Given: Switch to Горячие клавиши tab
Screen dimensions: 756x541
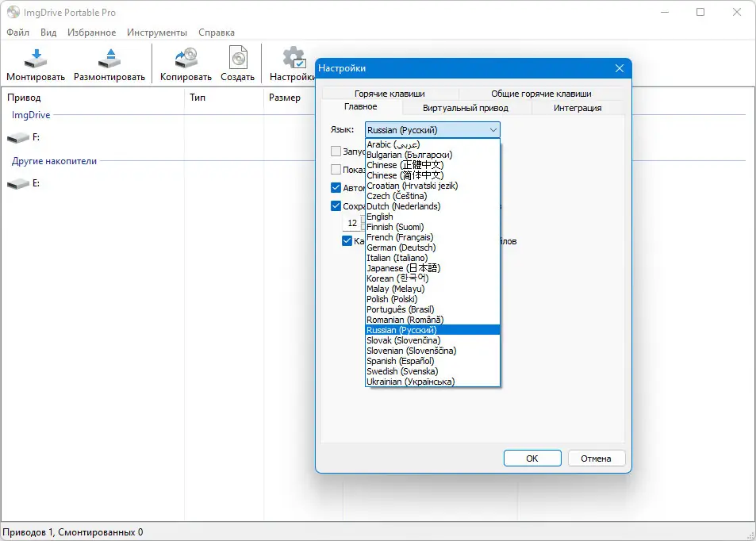Looking at the screenshot, I should pyautogui.click(x=390, y=94).
